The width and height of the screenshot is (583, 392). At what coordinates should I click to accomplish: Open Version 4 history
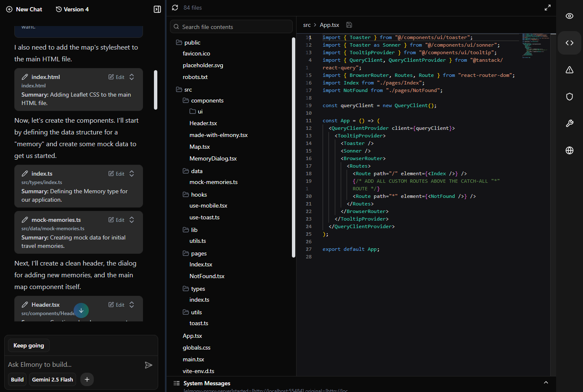click(x=72, y=9)
